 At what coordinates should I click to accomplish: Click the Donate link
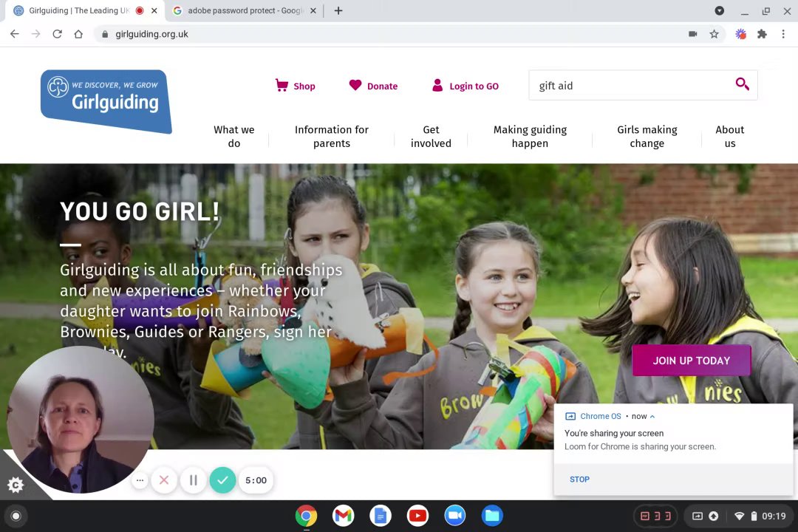(x=373, y=86)
